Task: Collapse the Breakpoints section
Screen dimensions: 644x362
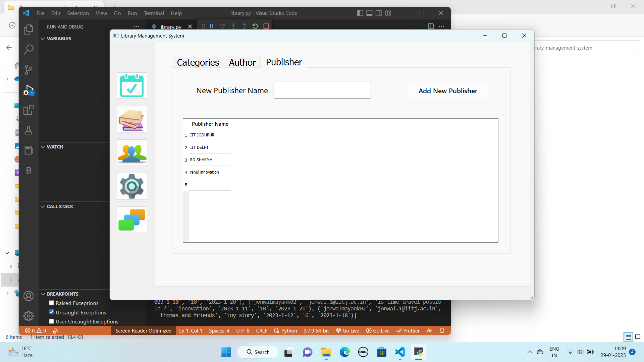Action: click(x=43, y=294)
